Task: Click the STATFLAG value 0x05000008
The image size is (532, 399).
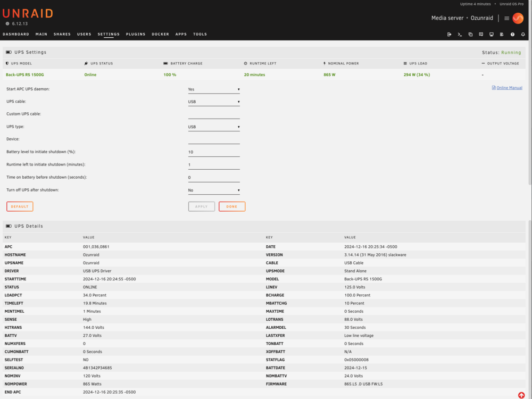Action: pyautogui.click(x=356, y=360)
